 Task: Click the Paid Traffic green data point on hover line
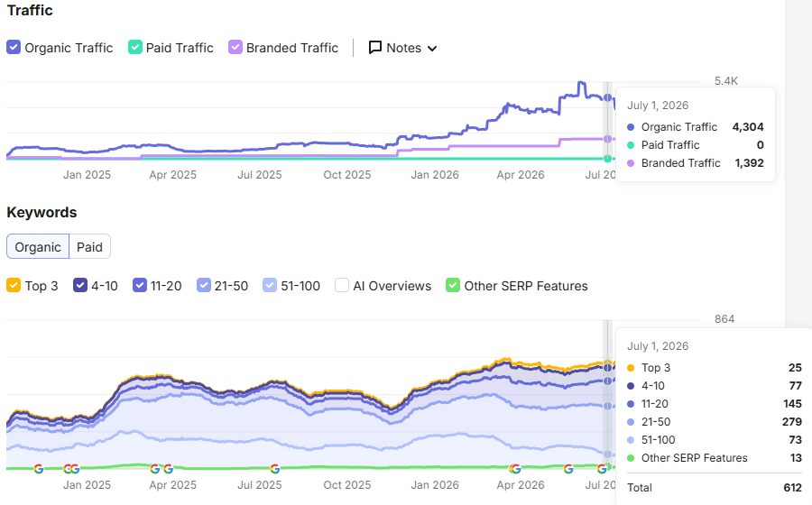(x=607, y=159)
